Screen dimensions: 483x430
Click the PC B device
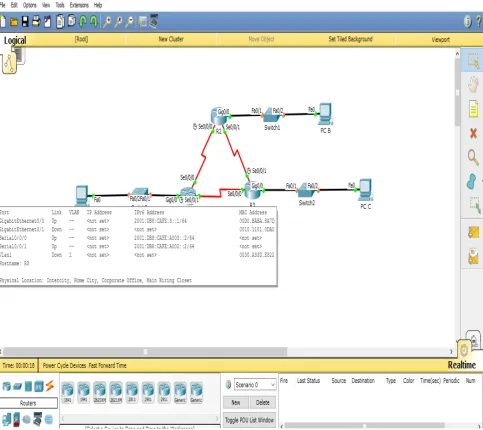[x=325, y=113]
